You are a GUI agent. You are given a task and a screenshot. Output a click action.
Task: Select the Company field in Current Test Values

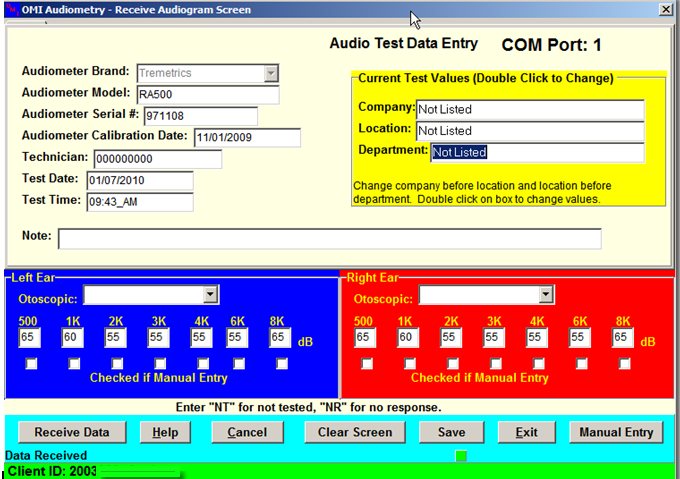click(x=529, y=109)
